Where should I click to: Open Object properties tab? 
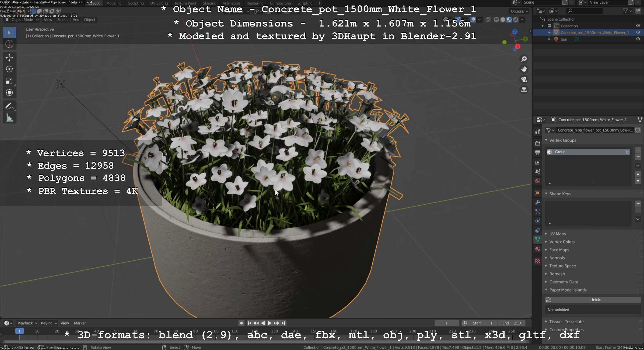(538, 193)
